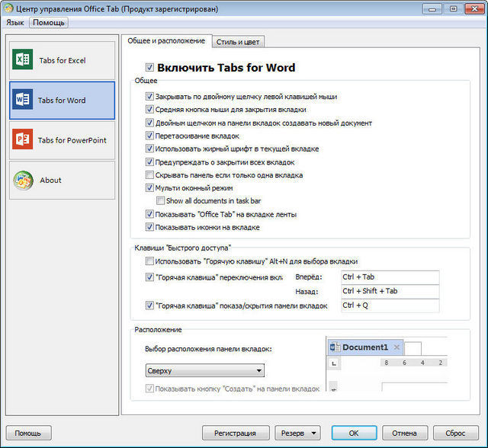
Task: Enable Show all documents in task bar
Action: [160, 201]
